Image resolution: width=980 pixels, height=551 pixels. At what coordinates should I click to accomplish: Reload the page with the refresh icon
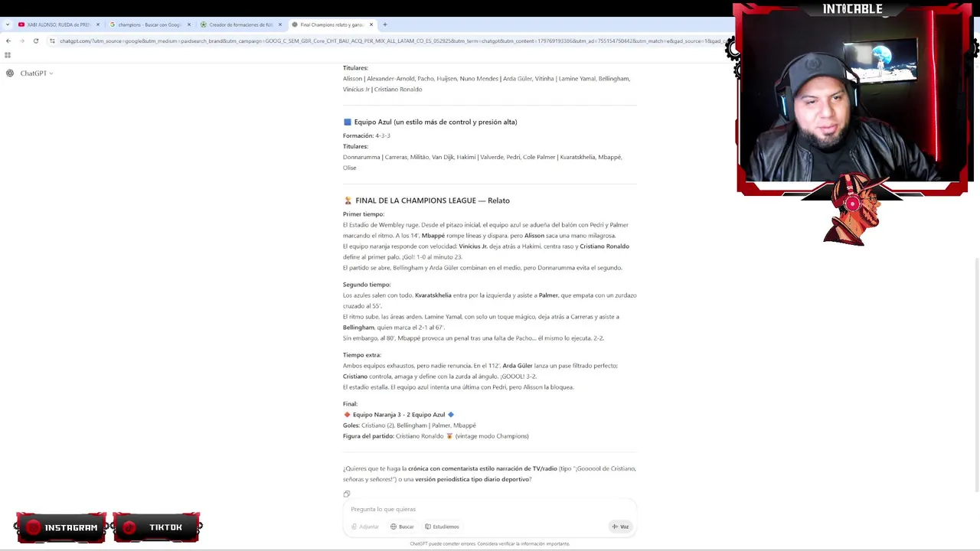[35, 41]
